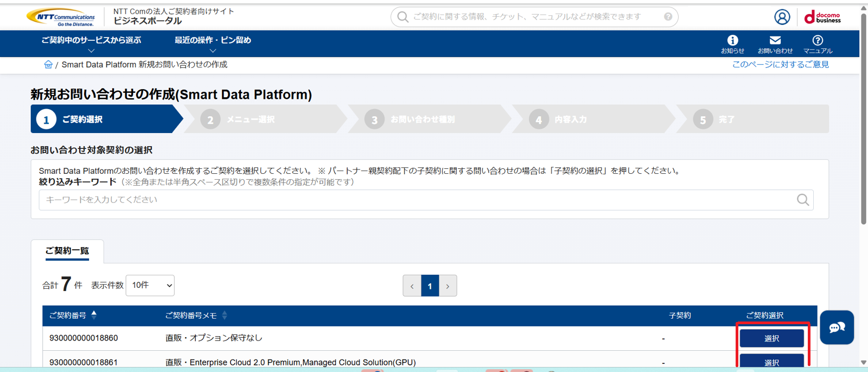Click step 3 お問い合わせ種別

pyautogui.click(x=430, y=119)
